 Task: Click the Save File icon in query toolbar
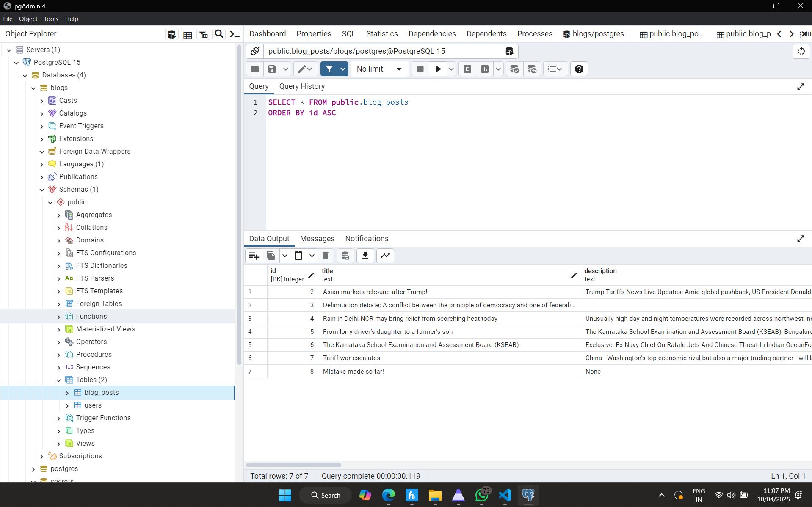tap(272, 69)
